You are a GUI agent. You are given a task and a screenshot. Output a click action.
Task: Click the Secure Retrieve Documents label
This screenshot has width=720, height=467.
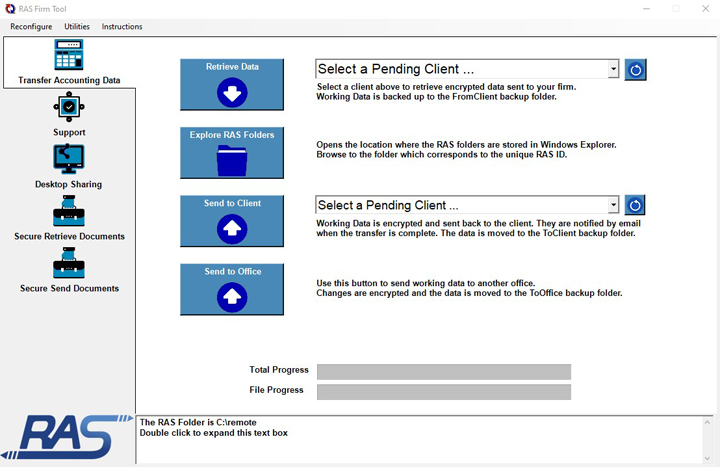point(69,236)
